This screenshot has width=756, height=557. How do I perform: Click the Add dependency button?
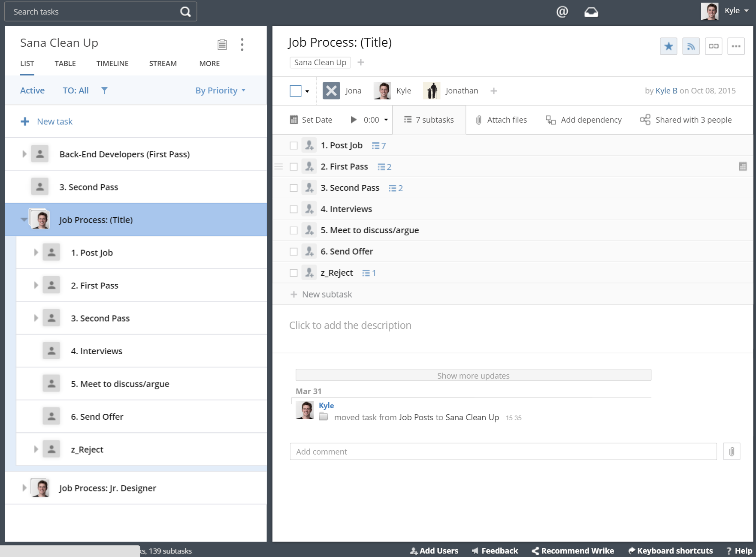tap(584, 120)
